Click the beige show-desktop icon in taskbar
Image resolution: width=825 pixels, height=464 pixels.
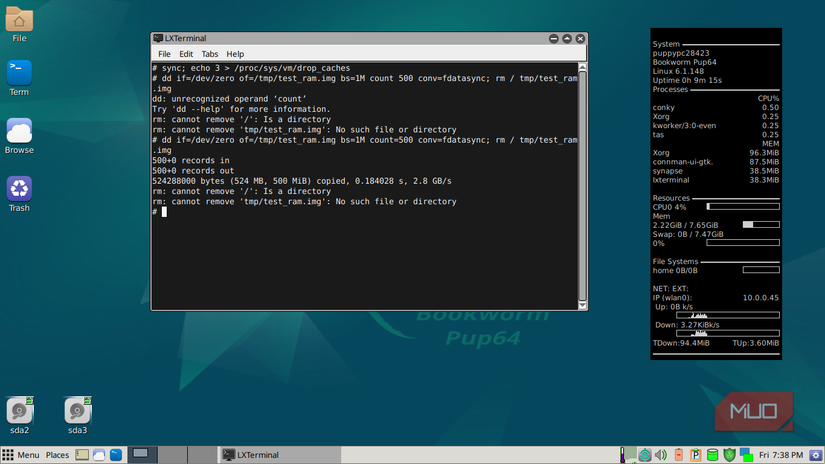coord(82,455)
